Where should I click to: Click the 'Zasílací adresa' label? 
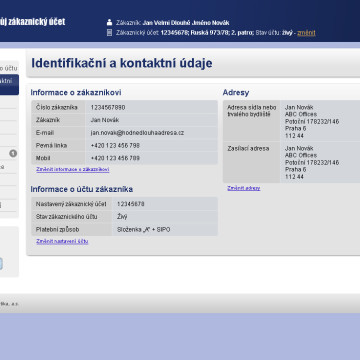point(248,148)
